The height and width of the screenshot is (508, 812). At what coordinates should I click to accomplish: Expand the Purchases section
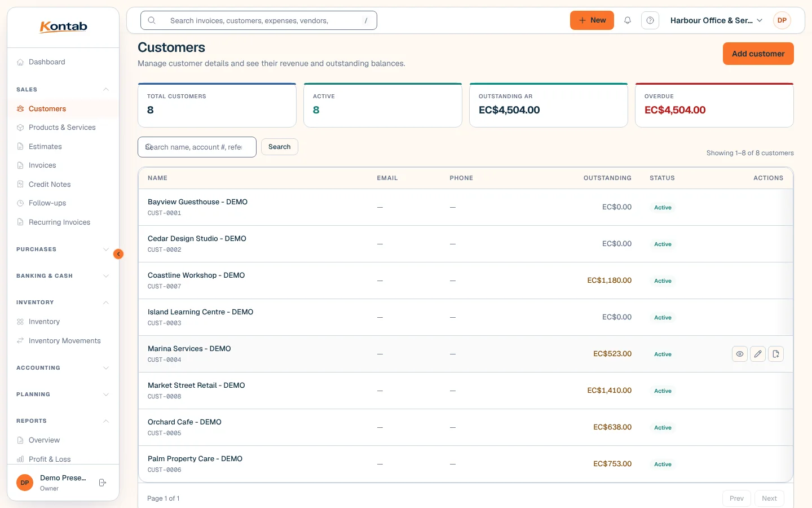[x=63, y=249]
